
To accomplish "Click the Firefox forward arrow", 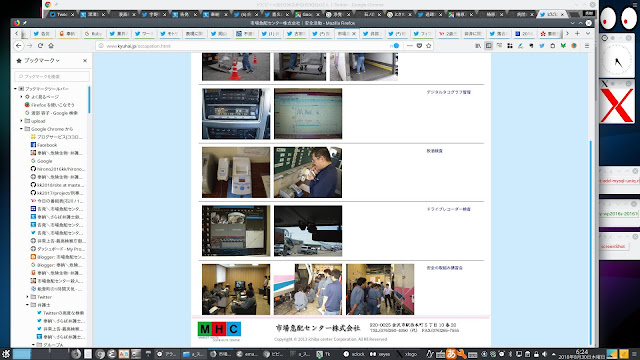I will [29, 46].
